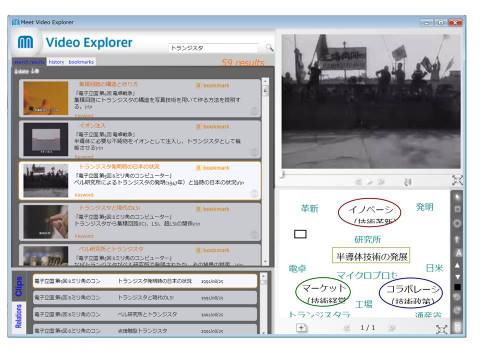Viewport: 480px width, 360px height.
Task: Open the イオン注入 result thumbnail
Action: click(x=46, y=139)
